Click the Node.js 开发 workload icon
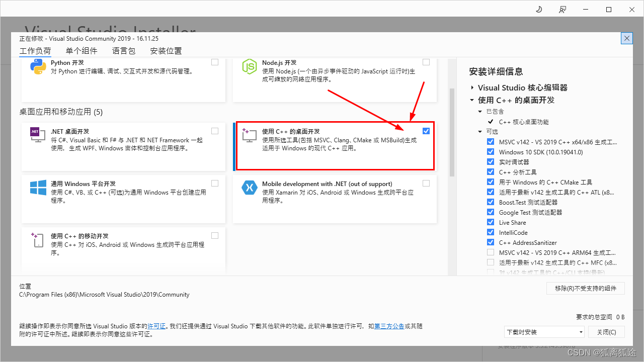This screenshot has height=362, width=644. [250, 66]
